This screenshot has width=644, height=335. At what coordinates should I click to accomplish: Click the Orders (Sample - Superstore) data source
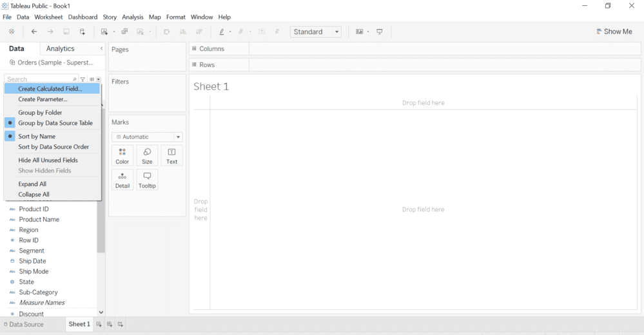(x=52, y=62)
